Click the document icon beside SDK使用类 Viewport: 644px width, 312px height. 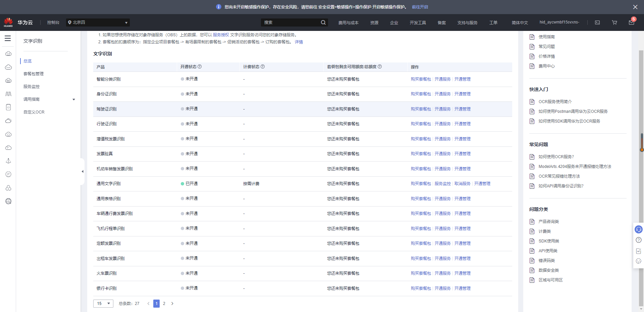click(532, 241)
